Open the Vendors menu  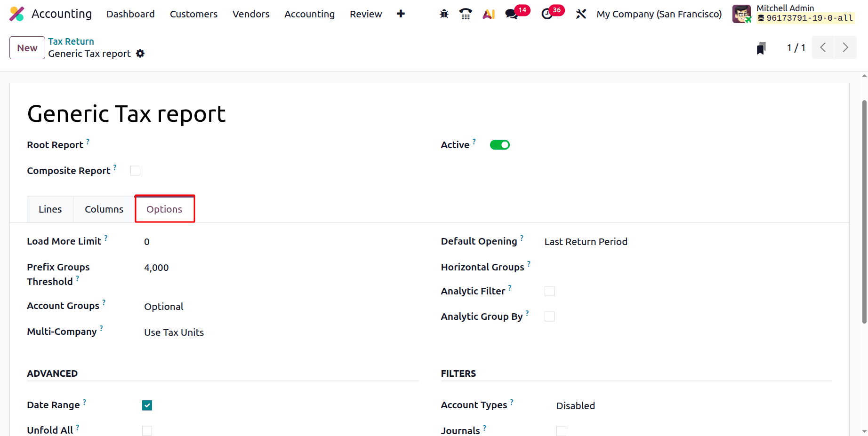click(x=251, y=14)
